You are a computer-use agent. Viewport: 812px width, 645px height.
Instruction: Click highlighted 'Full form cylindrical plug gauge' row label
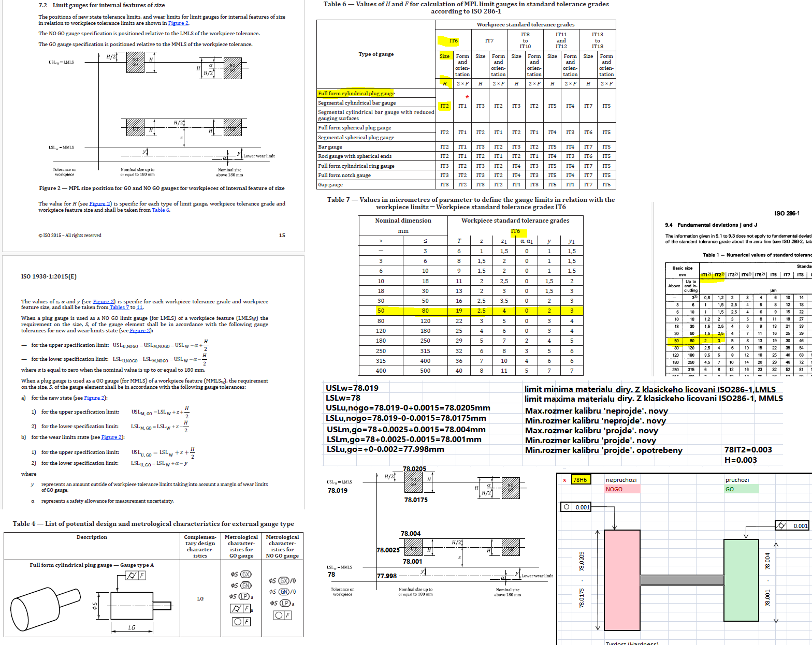(356, 94)
